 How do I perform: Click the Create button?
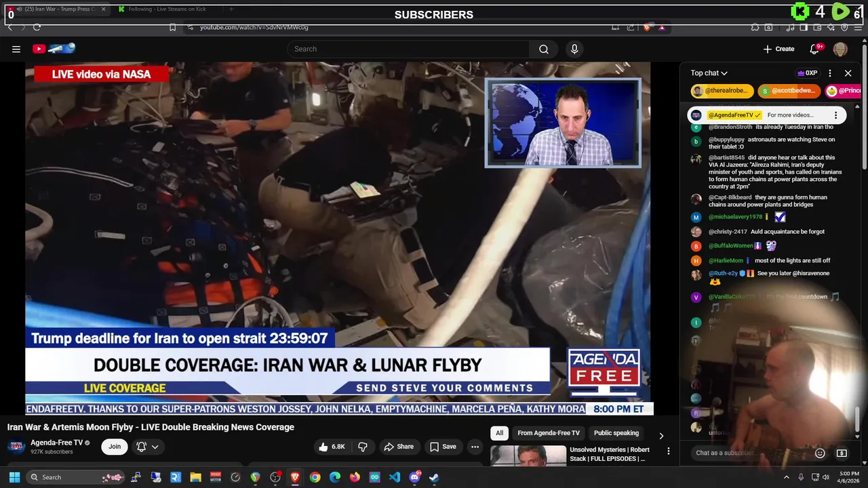coord(778,49)
